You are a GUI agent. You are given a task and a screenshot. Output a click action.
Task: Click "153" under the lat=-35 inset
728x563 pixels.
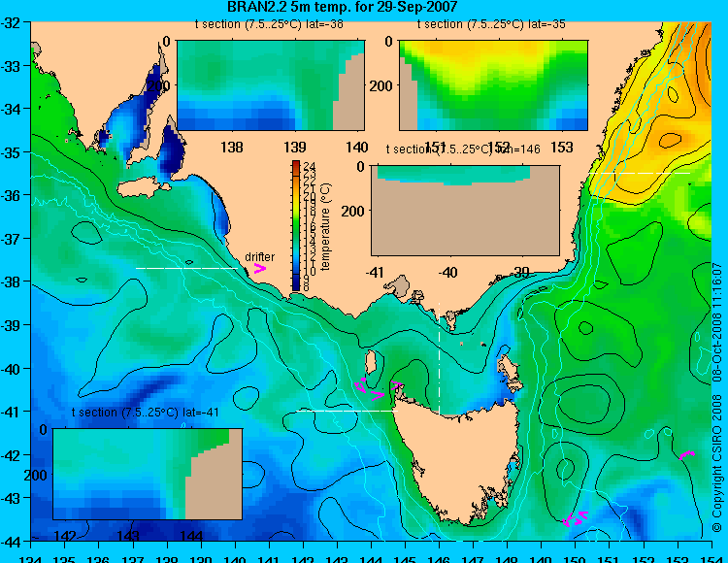pos(561,148)
